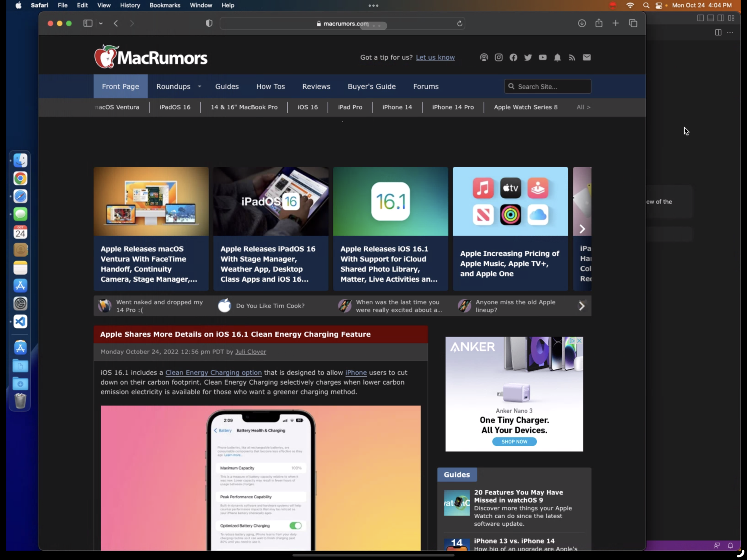This screenshot has height=560, width=747.
Task: Open the Bookmarks menu
Action: 164,5
